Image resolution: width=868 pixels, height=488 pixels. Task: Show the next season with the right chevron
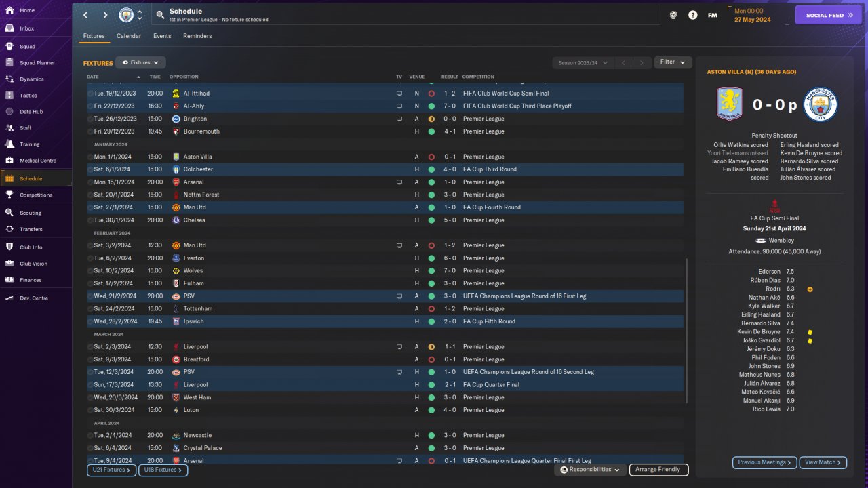pos(642,63)
